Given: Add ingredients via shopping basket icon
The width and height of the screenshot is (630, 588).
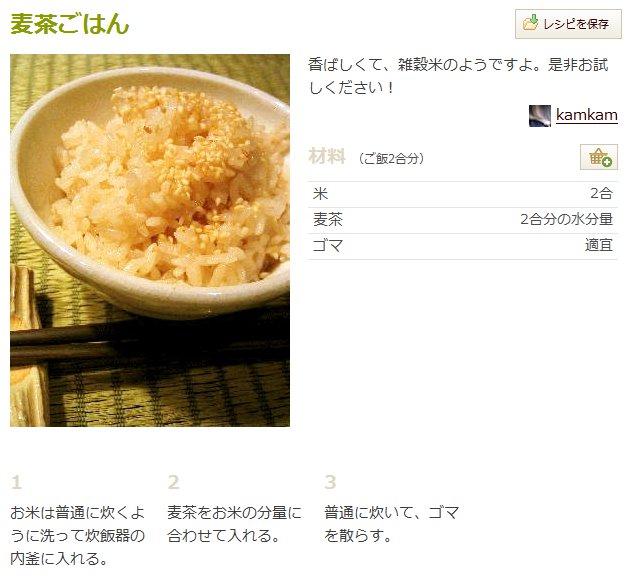Looking at the screenshot, I should pos(599,157).
